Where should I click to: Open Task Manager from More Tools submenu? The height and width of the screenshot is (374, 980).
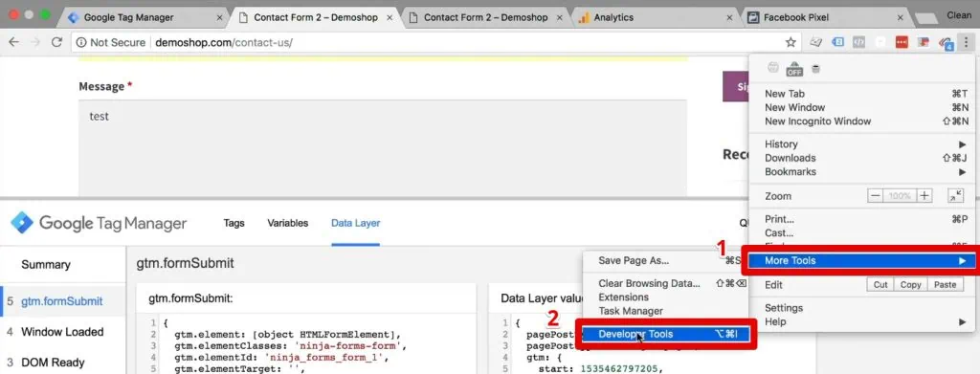tap(666, 311)
